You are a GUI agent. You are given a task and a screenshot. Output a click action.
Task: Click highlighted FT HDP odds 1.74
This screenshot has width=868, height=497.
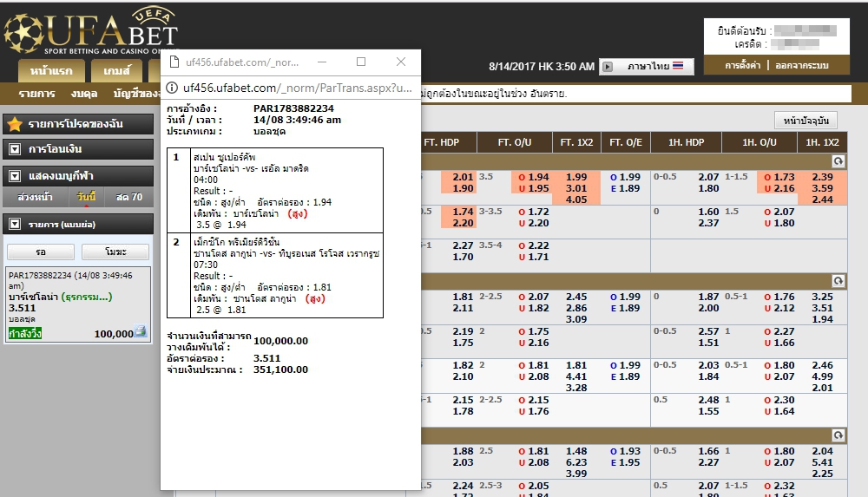[x=463, y=212]
